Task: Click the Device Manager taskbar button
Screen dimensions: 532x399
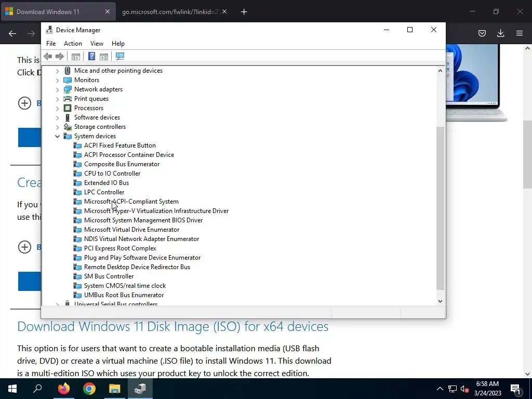Action: click(140, 389)
